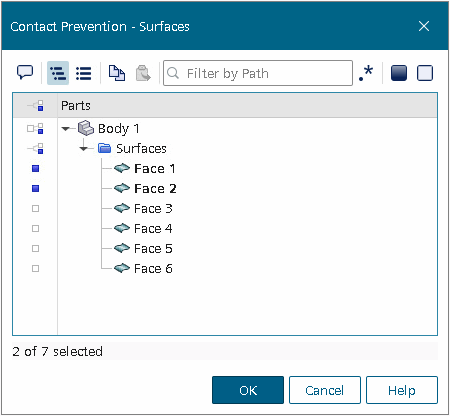Switch to tree hierarchy view icon
The height and width of the screenshot is (416, 450).
pyautogui.click(x=58, y=73)
